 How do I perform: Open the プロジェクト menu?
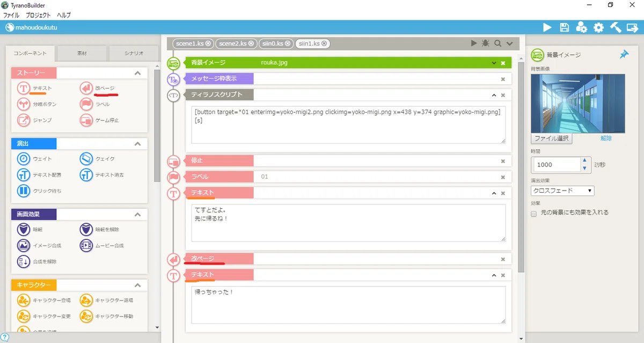coord(38,15)
